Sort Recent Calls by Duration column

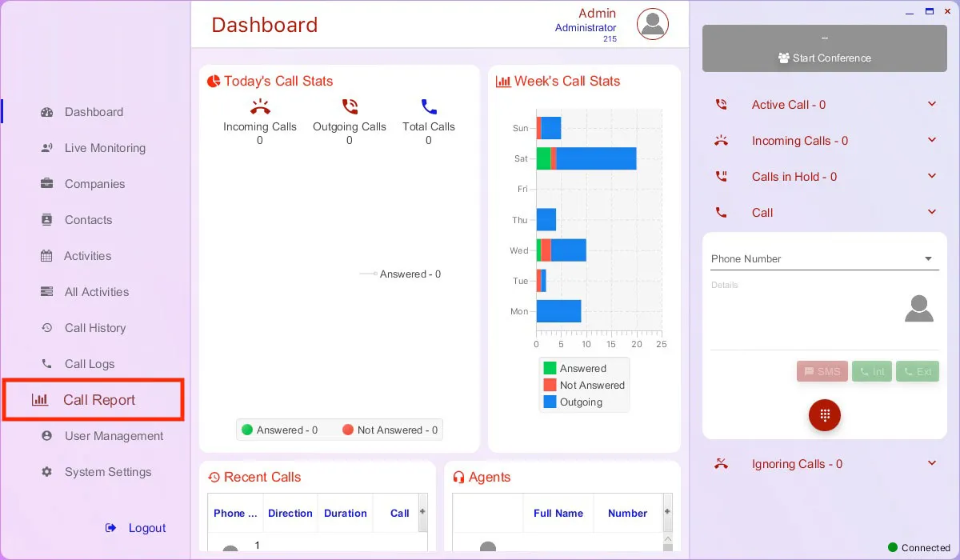pyautogui.click(x=346, y=514)
